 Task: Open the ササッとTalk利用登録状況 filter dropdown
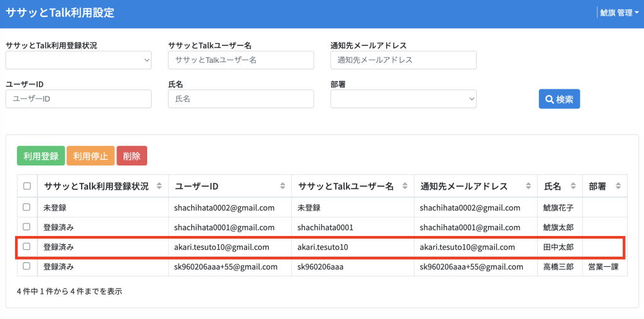(x=79, y=60)
